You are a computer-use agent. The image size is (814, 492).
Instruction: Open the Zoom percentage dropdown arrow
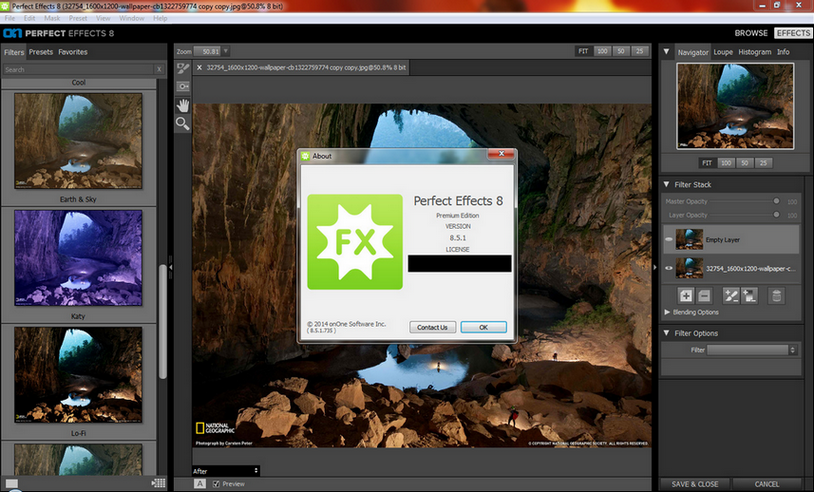pyautogui.click(x=226, y=51)
